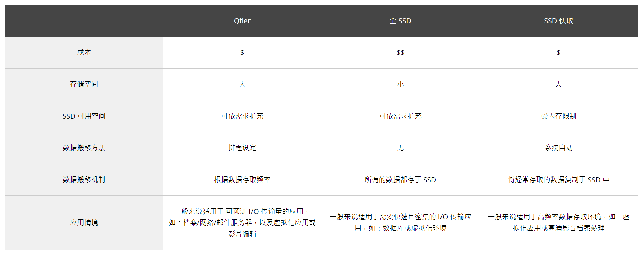Click the $ cost cell under SSD 快取

click(x=558, y=52)
